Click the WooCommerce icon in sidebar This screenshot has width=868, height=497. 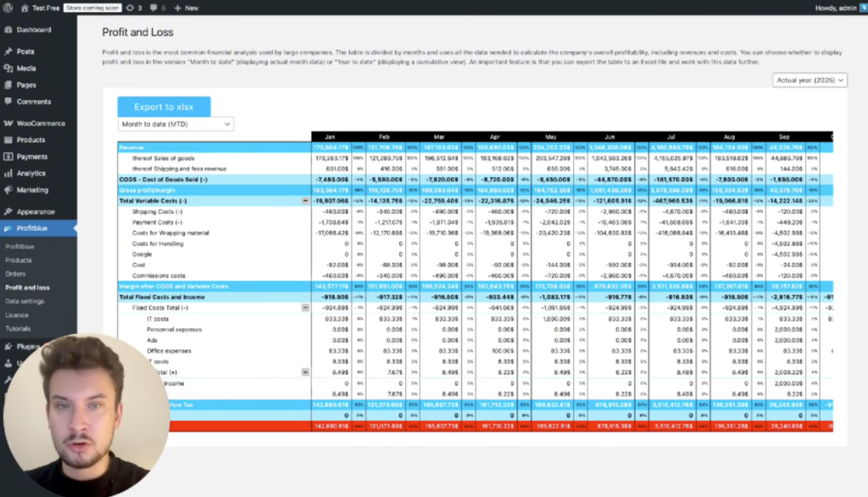[8, 124]
